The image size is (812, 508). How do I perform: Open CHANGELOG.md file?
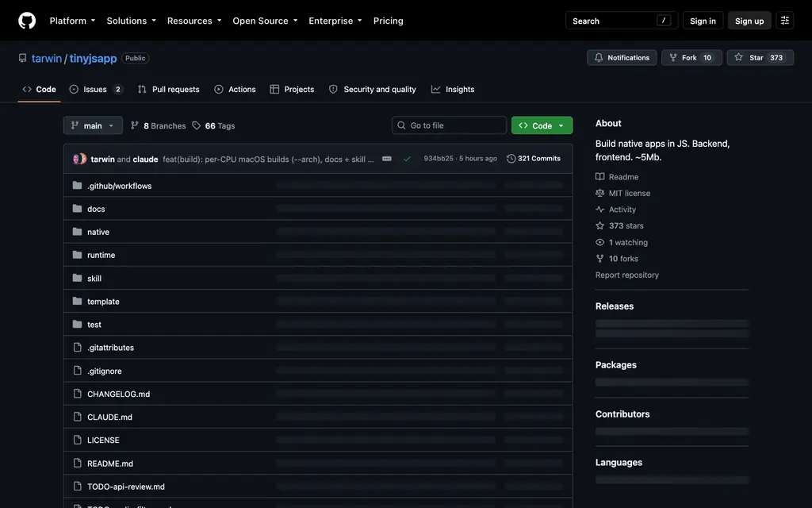(119, 394)
